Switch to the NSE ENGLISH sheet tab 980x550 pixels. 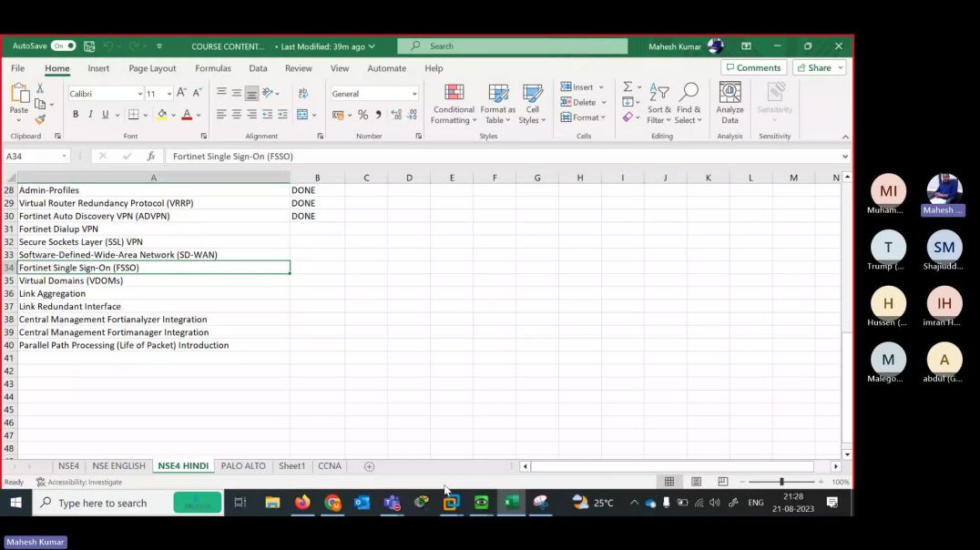click(118, 466)
